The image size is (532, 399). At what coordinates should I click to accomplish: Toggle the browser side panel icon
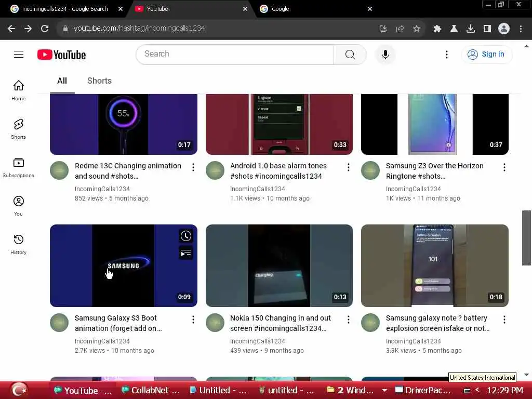pos(487,29)
